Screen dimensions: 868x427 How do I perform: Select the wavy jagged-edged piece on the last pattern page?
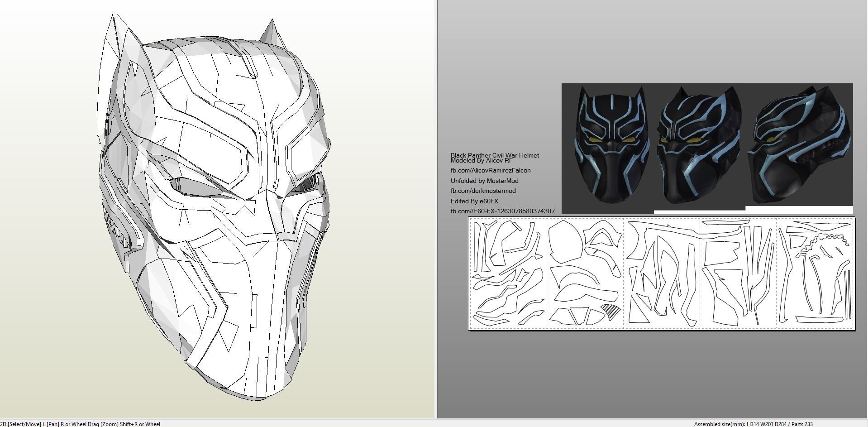(825, 243)
